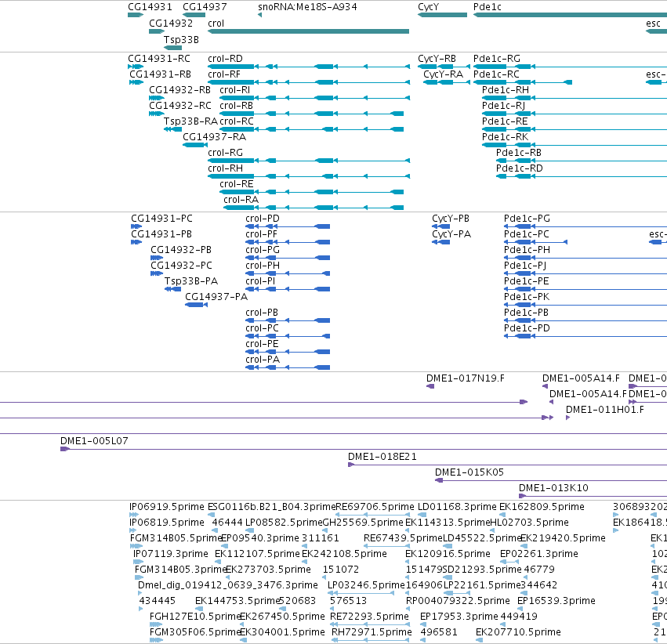Open the CG14932-RB transcript label

click(x=180, y=89)
